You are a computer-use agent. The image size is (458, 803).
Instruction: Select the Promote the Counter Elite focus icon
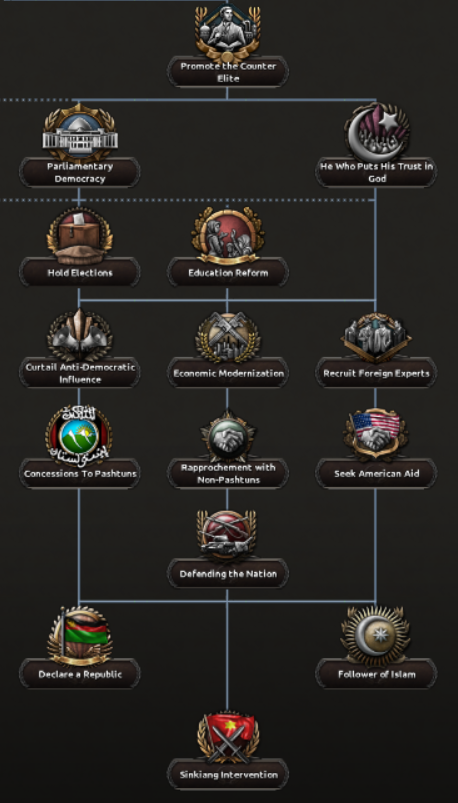pos(227,32)
